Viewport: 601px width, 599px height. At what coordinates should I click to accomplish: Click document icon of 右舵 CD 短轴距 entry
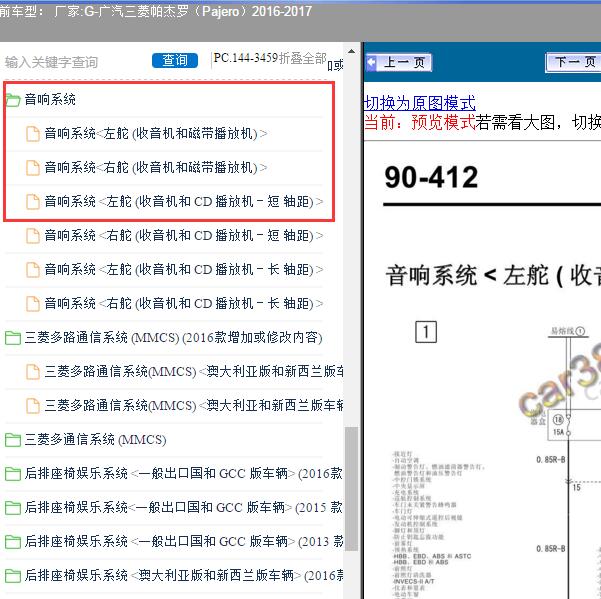(x=33, y=236)
